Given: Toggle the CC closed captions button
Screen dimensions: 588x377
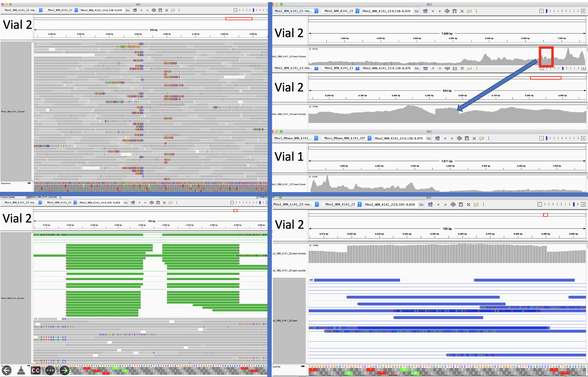Looking at the screenshot, I should point(36,370).
